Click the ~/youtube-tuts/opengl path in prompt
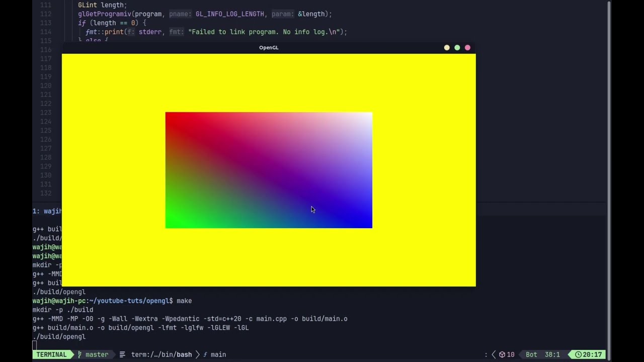 click(x=130, y=301)
